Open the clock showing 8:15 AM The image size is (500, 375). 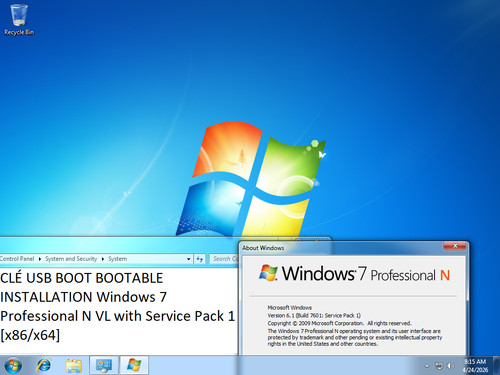pos(475,366)
